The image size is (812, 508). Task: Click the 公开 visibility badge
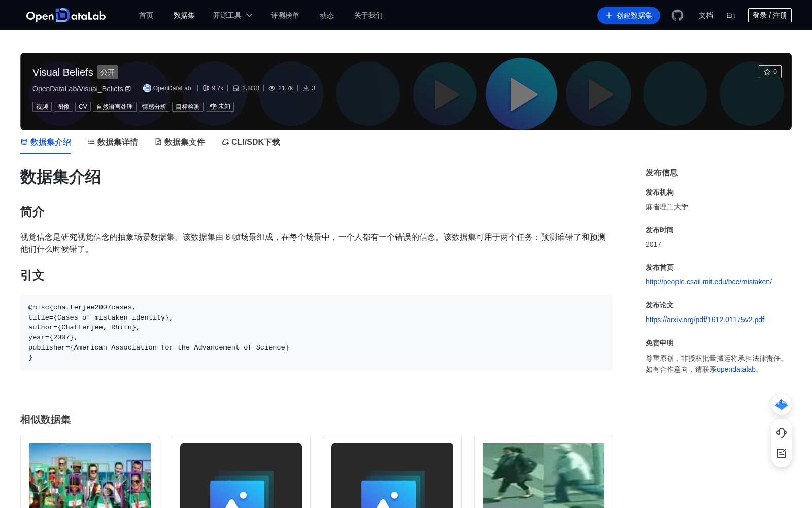(108, 72)
